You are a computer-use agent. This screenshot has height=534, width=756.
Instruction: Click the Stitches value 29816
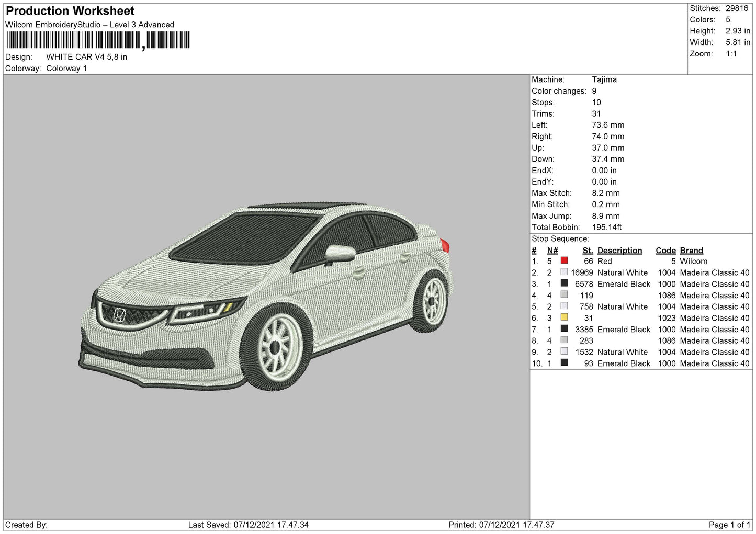(x=737, y=8)
